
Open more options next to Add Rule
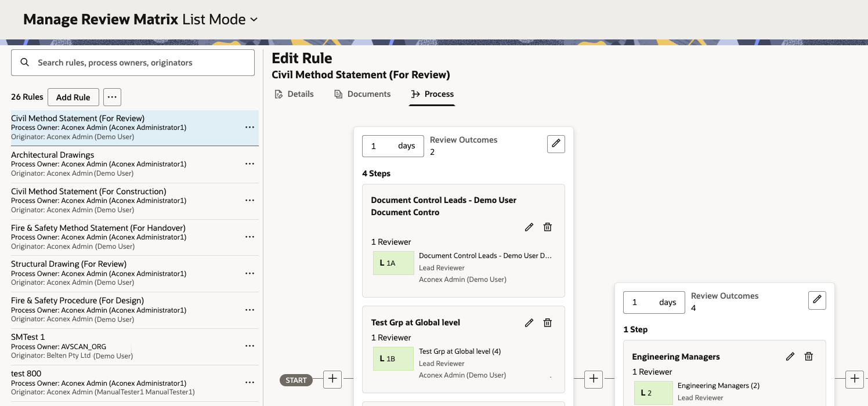point(112,97)
